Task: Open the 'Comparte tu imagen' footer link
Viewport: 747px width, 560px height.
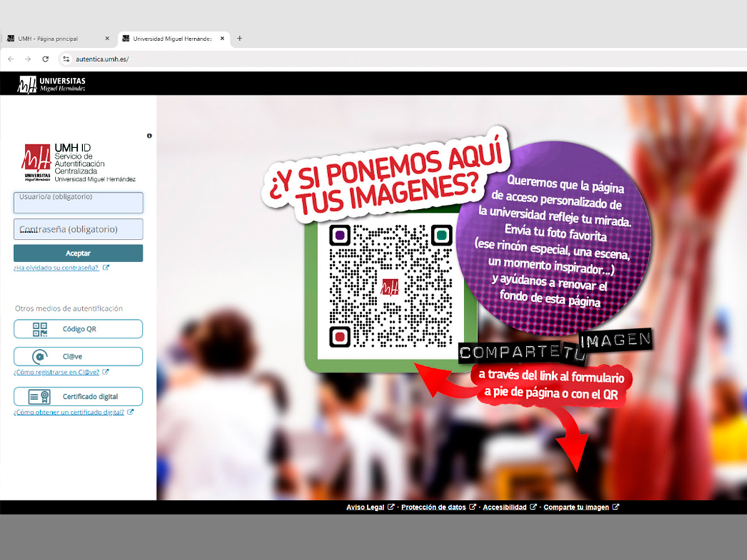Action: (576, 507)
